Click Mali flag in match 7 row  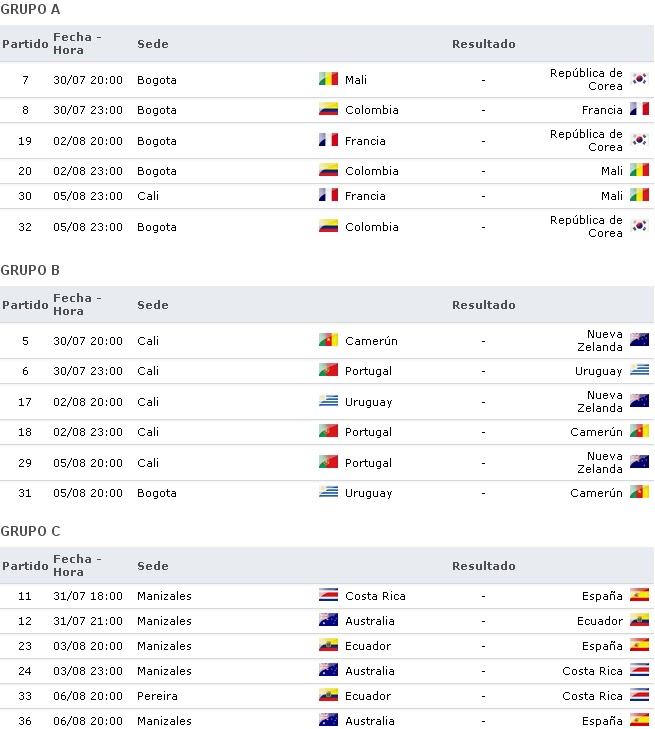pyautogui.click(x=328, y=79)
